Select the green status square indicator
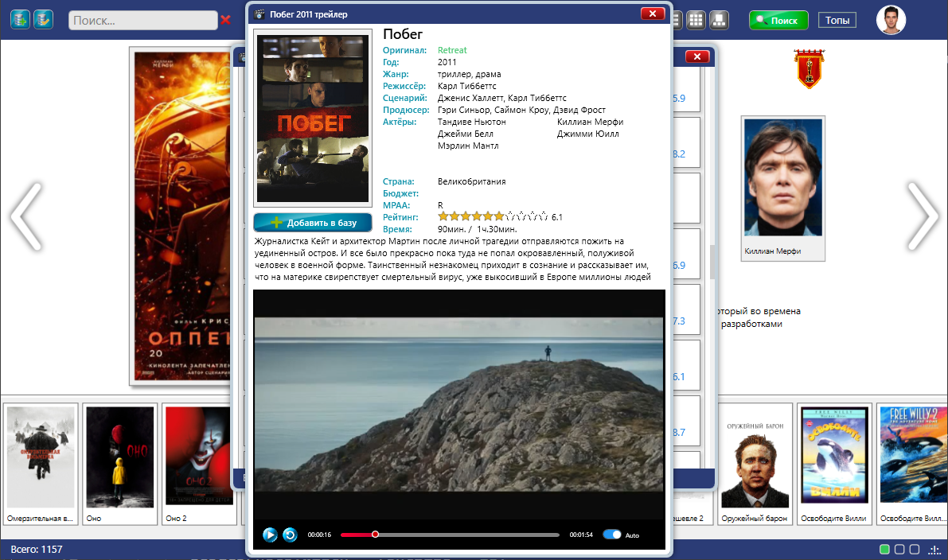 click(x=884, y=549)
